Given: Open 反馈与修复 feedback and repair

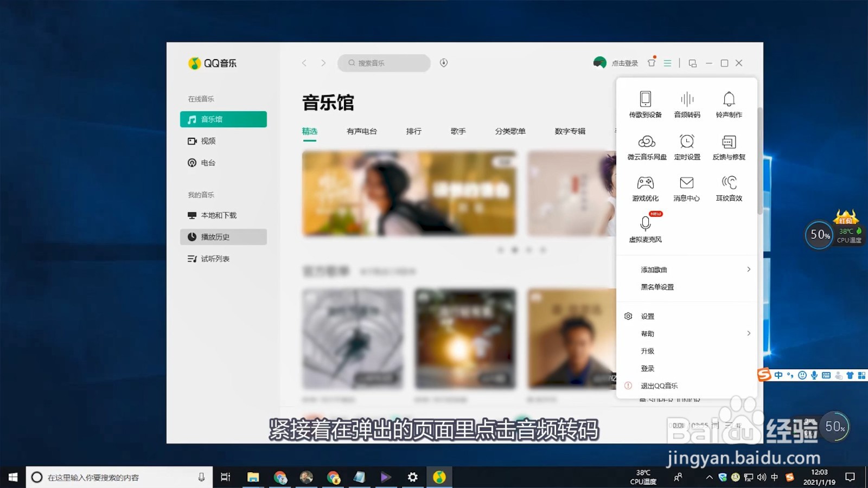Looking at the screenshot, I should (729, 146).
